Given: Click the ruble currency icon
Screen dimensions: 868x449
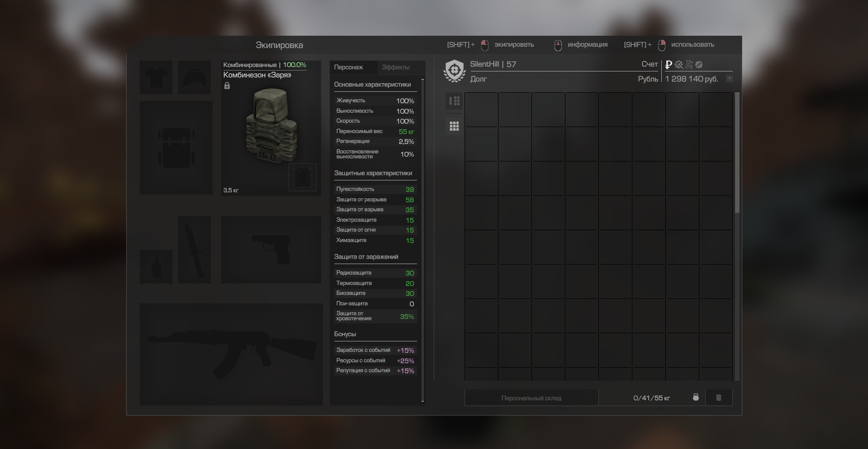Looking at the screenshot, I should [x=669, y=65].
